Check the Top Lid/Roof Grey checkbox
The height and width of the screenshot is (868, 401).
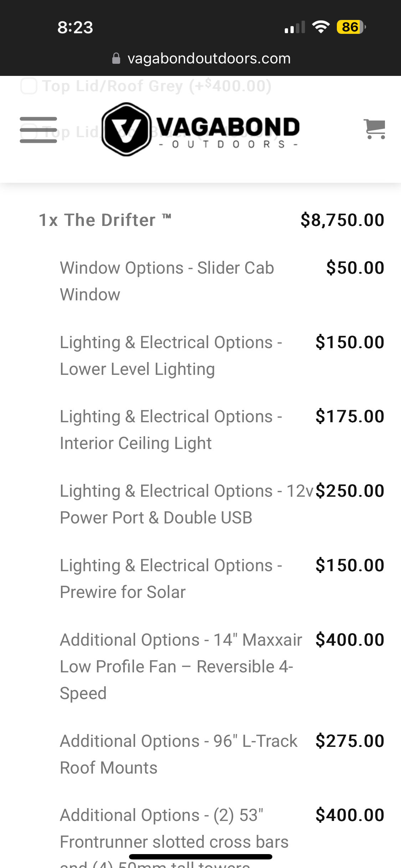(x=29, y=86)
